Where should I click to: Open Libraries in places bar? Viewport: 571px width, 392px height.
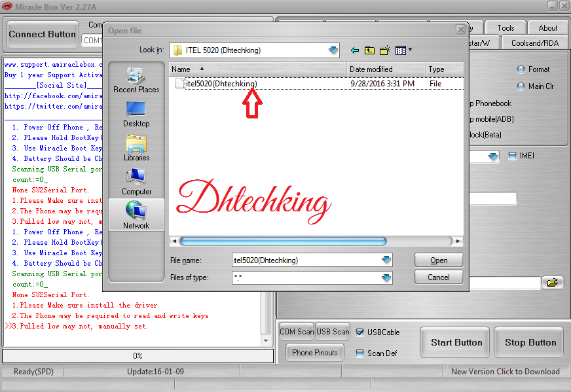(136, 148)
